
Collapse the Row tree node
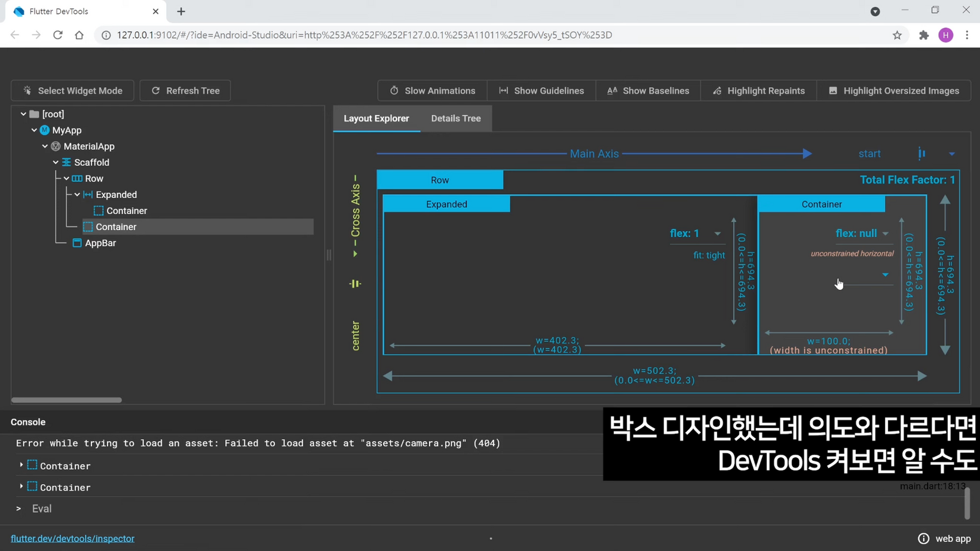pyautogui.click(x=66, y=179)
